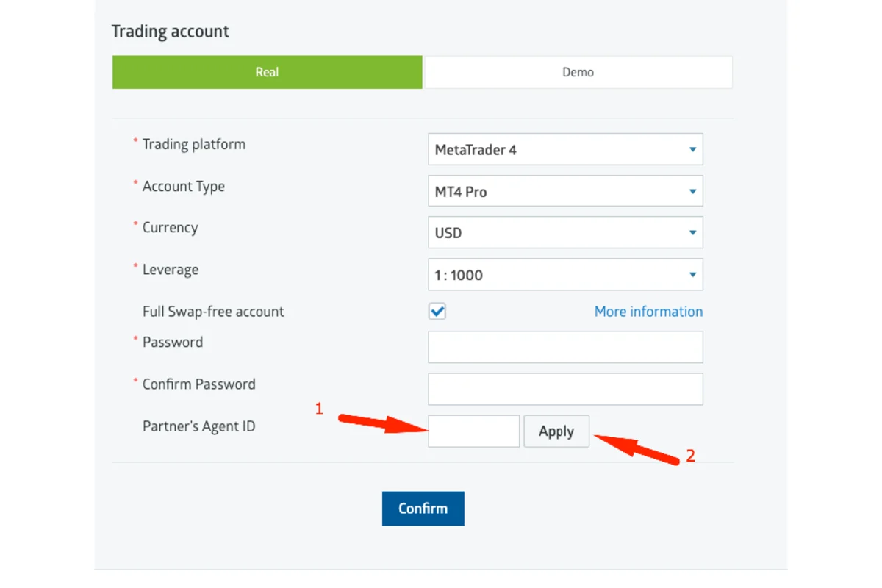Open the More information link
882x588 pixels.
(648, 312)
